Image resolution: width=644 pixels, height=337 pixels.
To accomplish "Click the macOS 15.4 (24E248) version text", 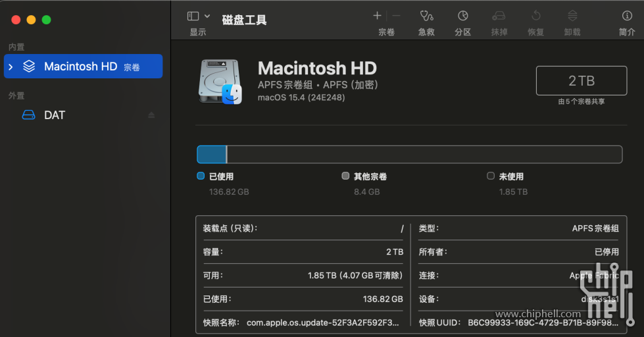I will tap(301, 98).
